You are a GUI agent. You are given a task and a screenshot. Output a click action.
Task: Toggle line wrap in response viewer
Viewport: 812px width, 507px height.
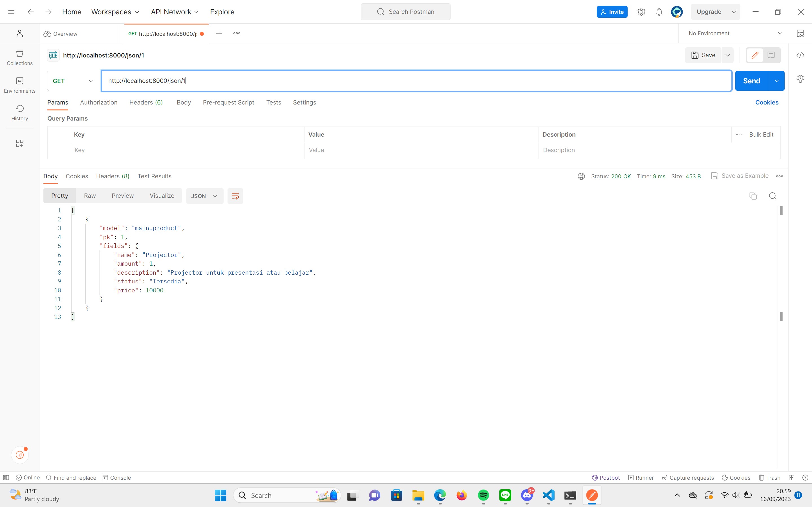[x=235, y=196]
